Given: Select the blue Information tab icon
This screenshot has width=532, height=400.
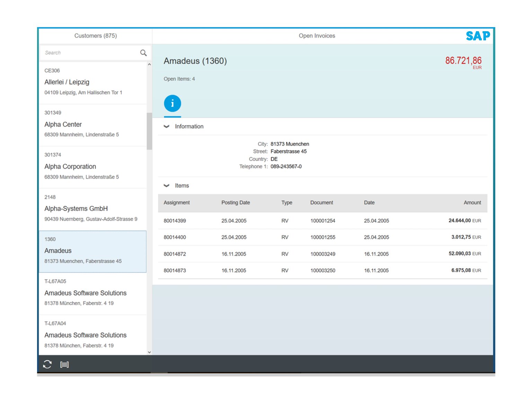Looking at the screenshot, I should (x=172, y=103).
